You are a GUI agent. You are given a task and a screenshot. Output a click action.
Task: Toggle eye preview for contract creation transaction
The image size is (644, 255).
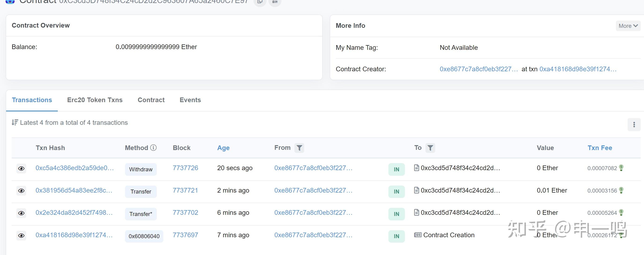pos(21,236)
